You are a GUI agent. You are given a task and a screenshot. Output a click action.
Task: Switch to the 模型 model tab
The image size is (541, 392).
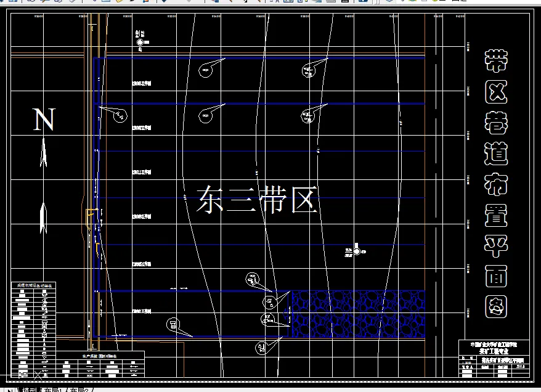[x=30, y=390]
